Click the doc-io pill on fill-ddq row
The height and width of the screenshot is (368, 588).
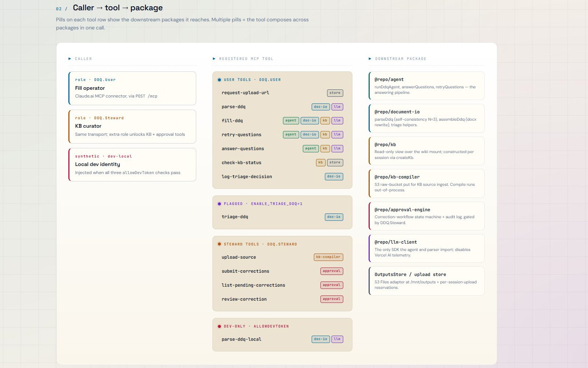[x=309, y=121]
